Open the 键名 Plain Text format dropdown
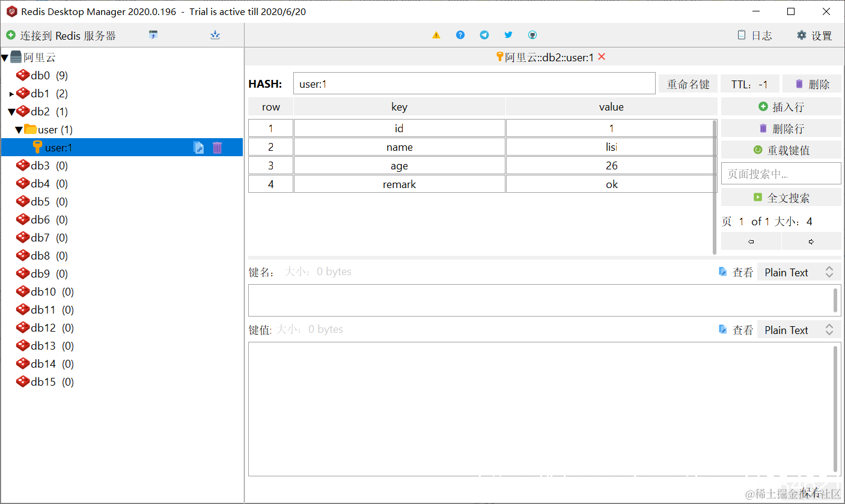The height and width of the screenshot is (504, 845). click(x=799, y=272)
